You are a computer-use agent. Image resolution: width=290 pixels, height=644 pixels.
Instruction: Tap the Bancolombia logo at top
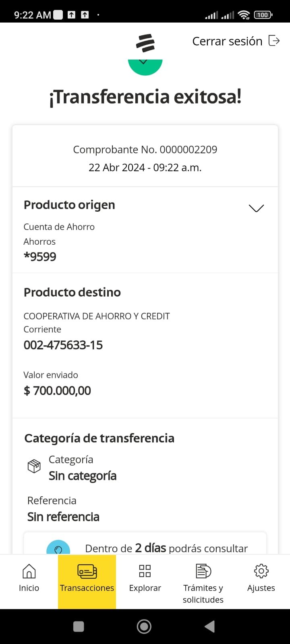click(145, 43)
